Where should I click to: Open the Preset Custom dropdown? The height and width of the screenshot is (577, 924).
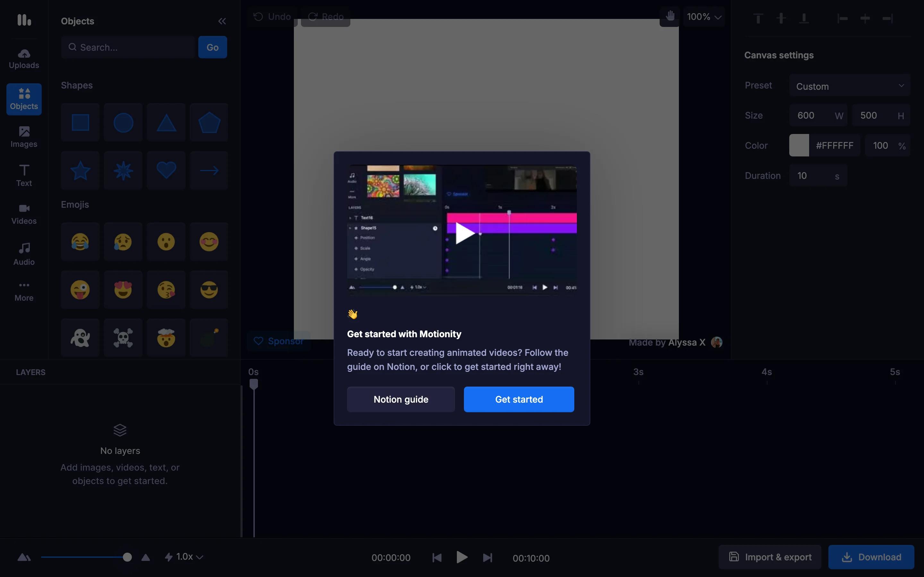coord(850,86)
